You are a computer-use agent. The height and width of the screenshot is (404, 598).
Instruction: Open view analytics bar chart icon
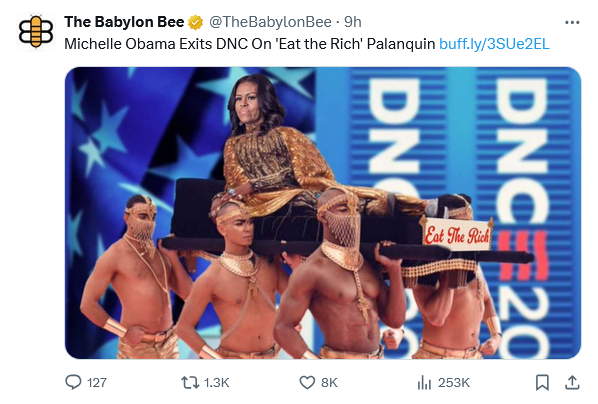[x=424, y=382]
